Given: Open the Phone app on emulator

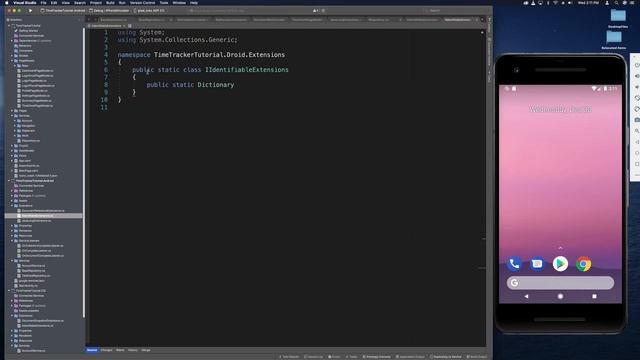Looking at the screenshot, I should click(514, 264).
